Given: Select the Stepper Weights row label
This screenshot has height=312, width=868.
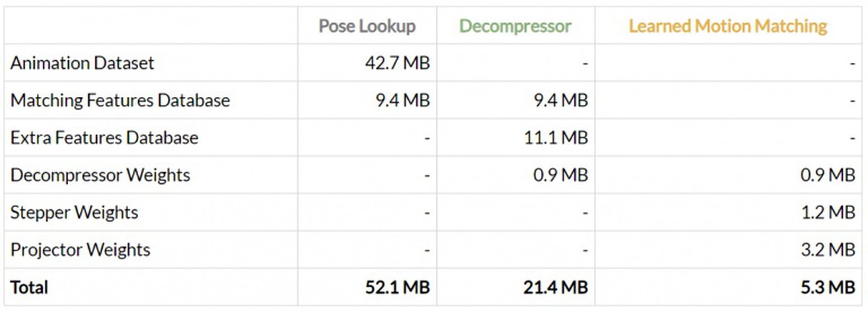Looking at the screenshot, I should click(x=74, y=213).
